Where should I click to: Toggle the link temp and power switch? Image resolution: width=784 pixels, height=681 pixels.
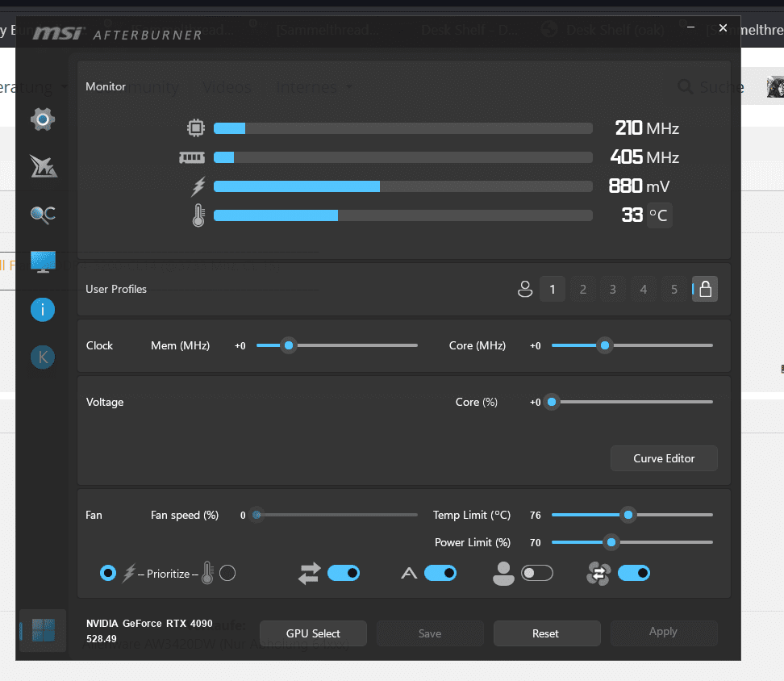pyautogui.click(x=344, y=573)
